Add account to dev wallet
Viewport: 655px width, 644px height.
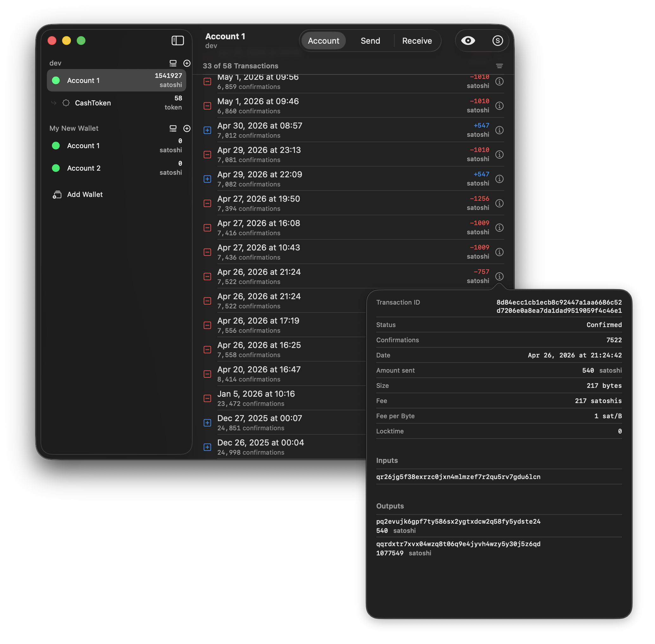(187, 63)
